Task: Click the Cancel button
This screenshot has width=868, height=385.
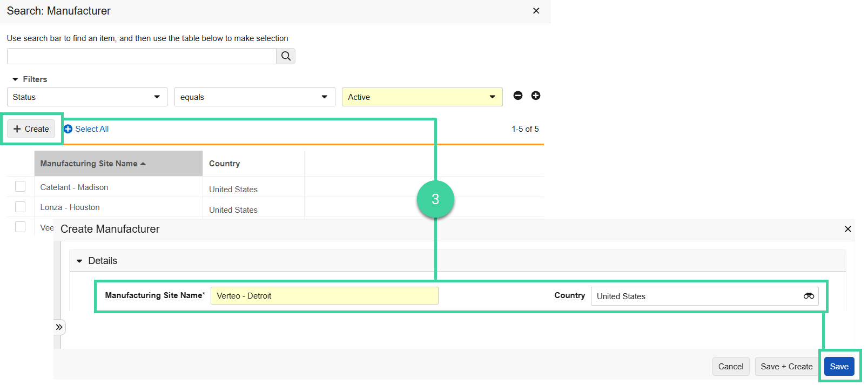Action: click(x=731, y=367)
